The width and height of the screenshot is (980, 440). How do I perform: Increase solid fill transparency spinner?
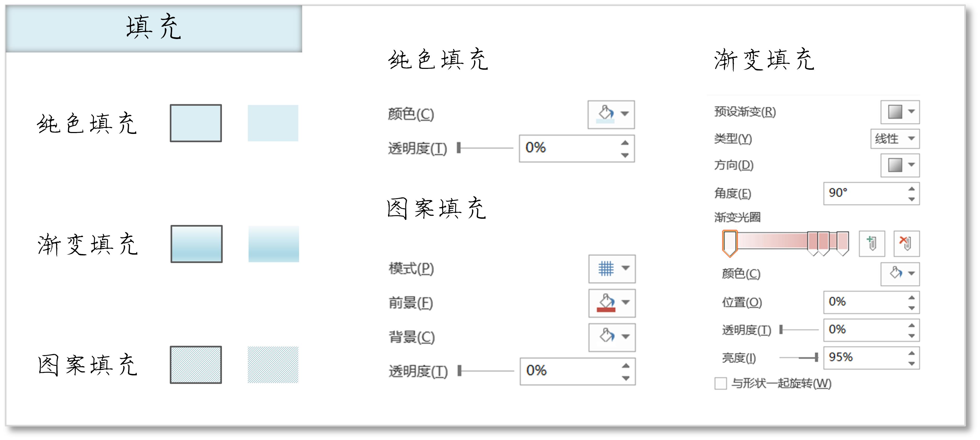point(625,143)
